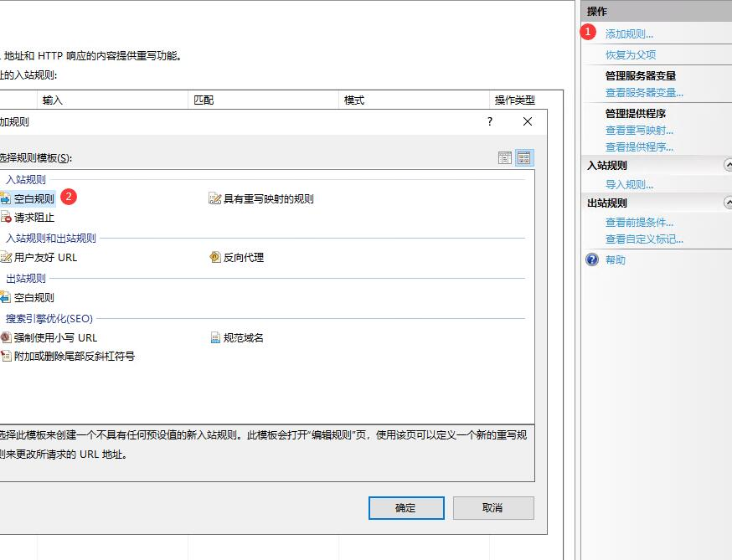This screenshot has height=560, width=732.
Task: Select the inbound 空白规则 template icon
Action: point(5,199)
